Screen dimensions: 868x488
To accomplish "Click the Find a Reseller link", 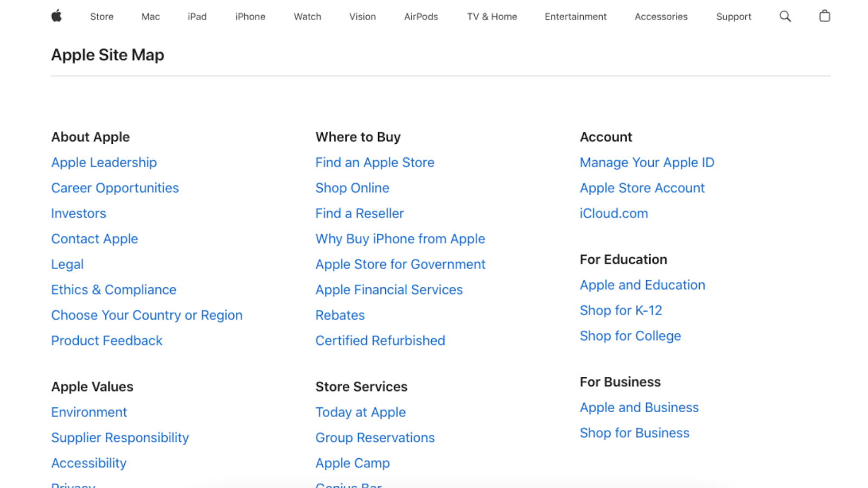I will pyautogui.click(x=360, y=214).
